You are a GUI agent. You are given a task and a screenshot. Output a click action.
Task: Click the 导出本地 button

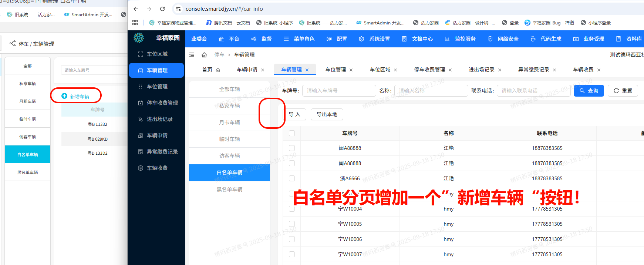click(x=327, y=114)
